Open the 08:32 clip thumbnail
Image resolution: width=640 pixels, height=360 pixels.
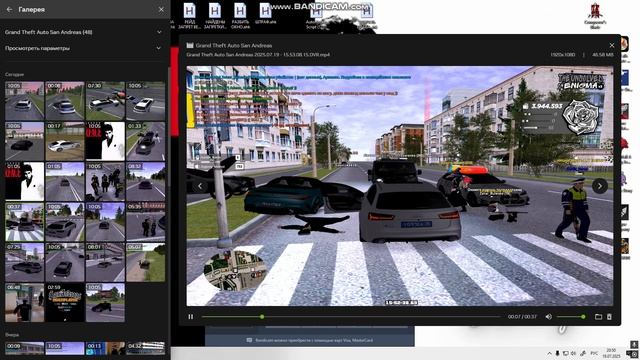(146, 182)
